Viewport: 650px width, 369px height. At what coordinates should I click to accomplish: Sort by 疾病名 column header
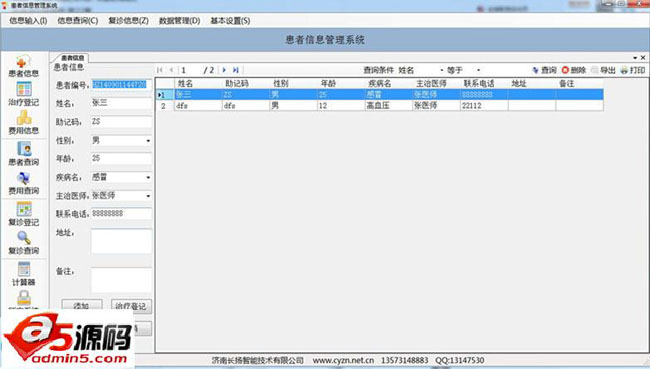click(388, 83)
